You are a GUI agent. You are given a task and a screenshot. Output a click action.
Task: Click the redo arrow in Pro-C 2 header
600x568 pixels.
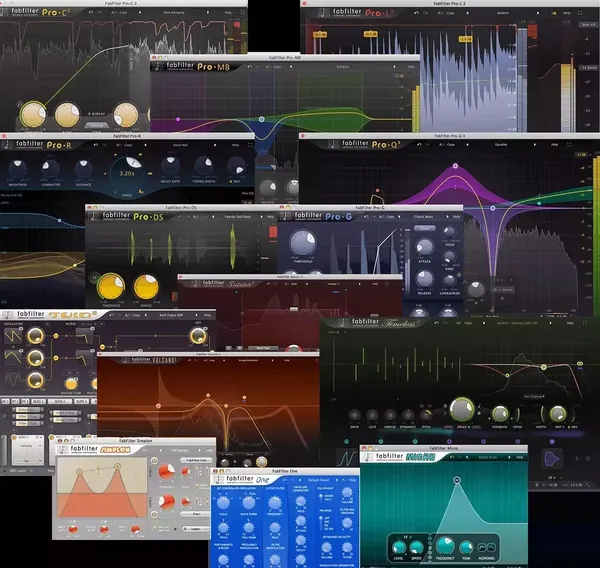pos(99,13)
